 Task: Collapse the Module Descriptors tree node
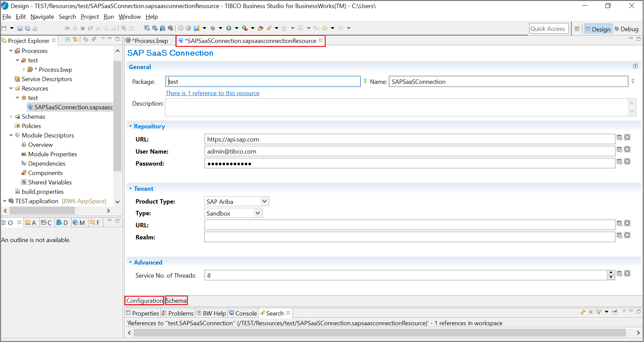(x=11, y=135)
